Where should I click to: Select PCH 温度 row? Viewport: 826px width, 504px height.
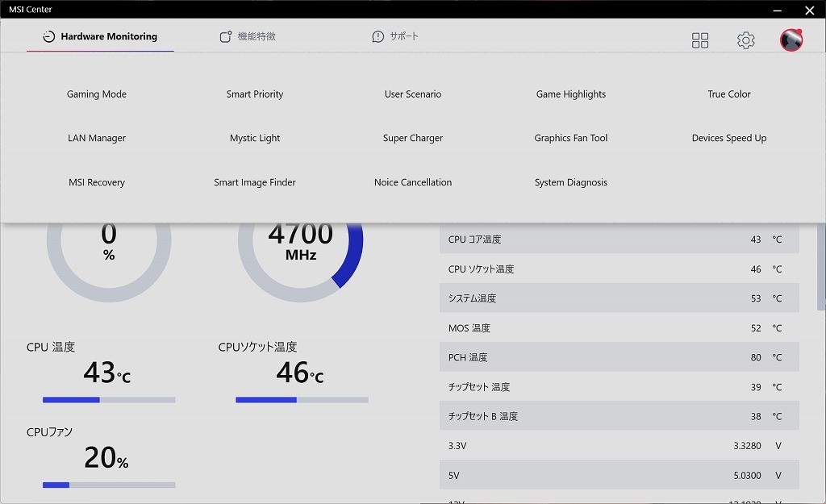(x=619, y=357)
